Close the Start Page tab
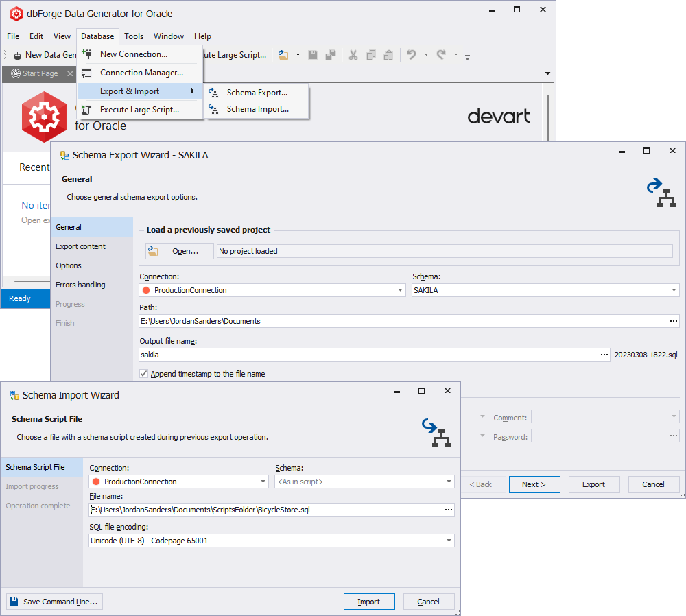Image resolution: width=686 pixels, height=616 pixels. pyautogui.click(x=70, y=73)
